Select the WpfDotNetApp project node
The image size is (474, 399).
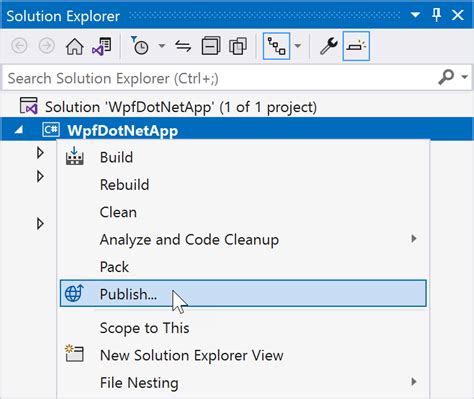237,130
